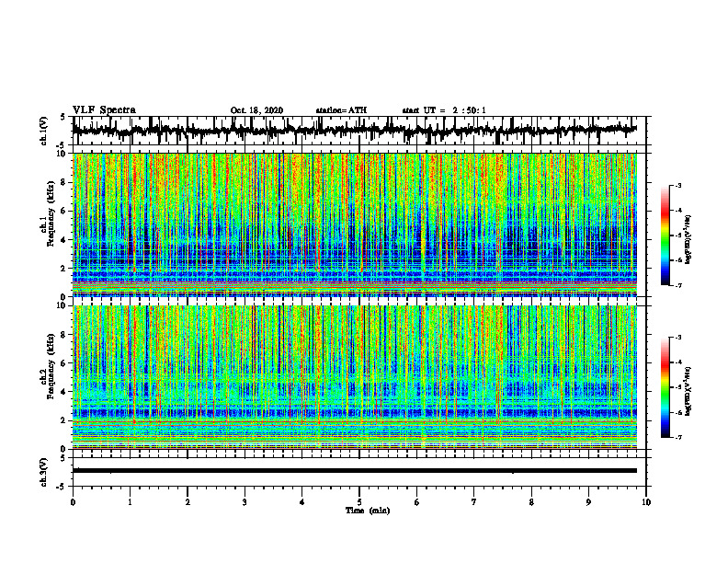The image size is (728, 563).
Task: Click the ch.3(V) axis "5" tick label
Action: click(63, 458)
